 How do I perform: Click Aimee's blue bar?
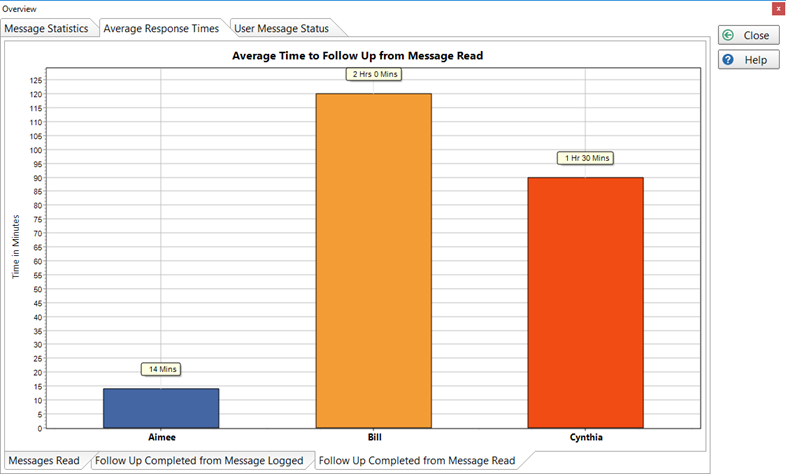[161, 408]
